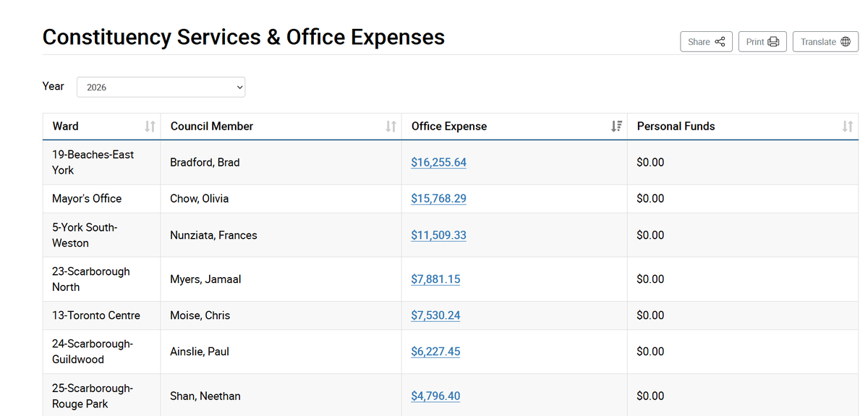Select the 5-York South-Weston ward cell
This screenshot has height=416, width=868.
(x=101, y=235)
